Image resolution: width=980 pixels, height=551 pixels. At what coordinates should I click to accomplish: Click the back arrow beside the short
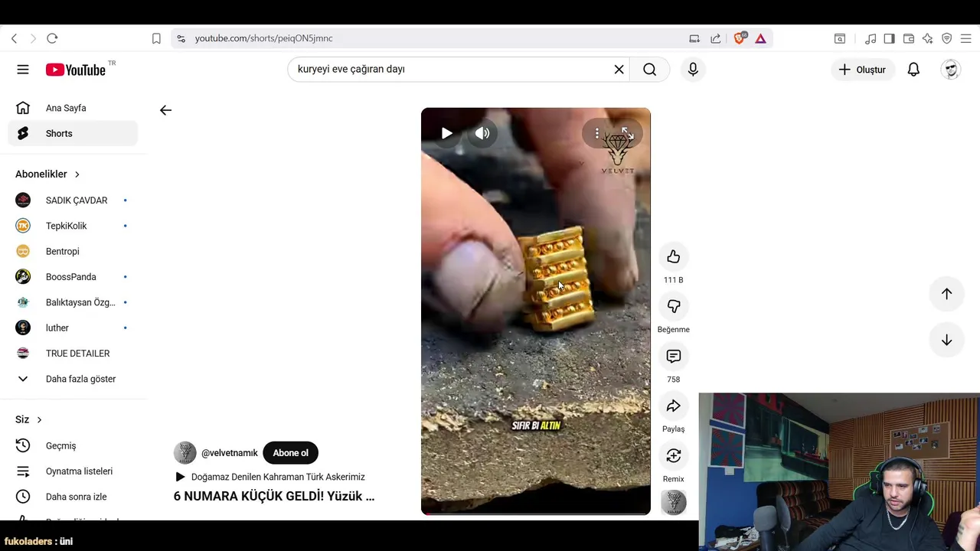[x=165, y=110]
